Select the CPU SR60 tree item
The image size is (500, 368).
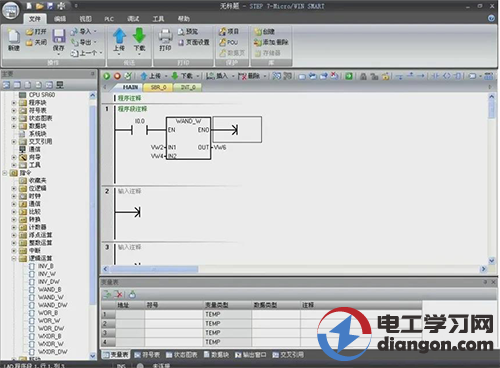click(x=42, y=95)
